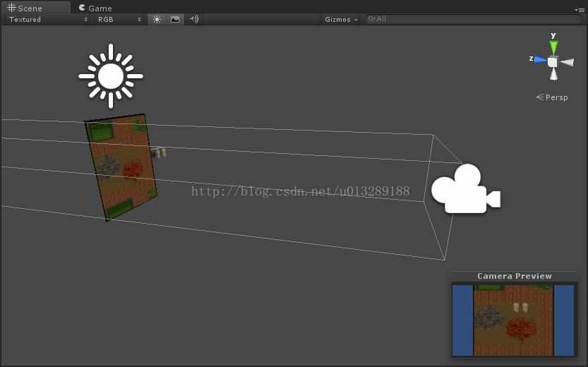Open the scene view panel options menu
This screenshot has width=588, height=367.
coord(580,10)
